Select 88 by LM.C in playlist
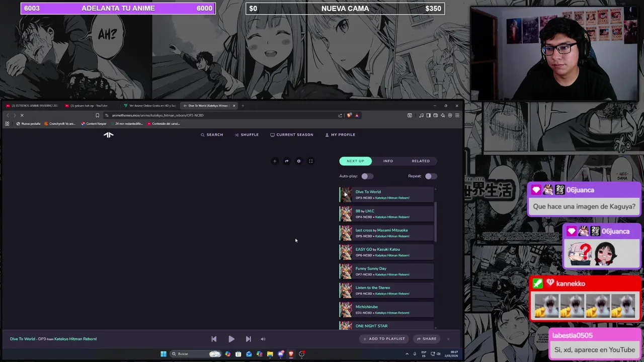The image size is (644, 362). pos(386,214)
